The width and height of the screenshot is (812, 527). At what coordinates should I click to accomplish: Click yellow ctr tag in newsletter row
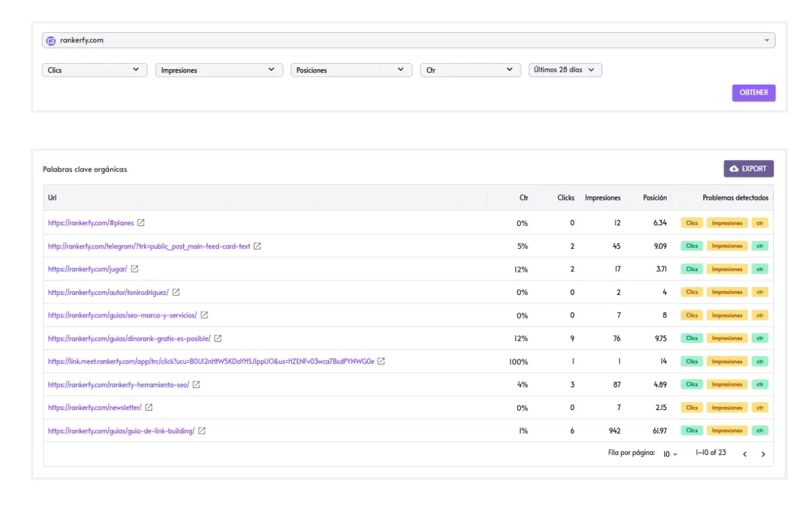click(760, 407)
